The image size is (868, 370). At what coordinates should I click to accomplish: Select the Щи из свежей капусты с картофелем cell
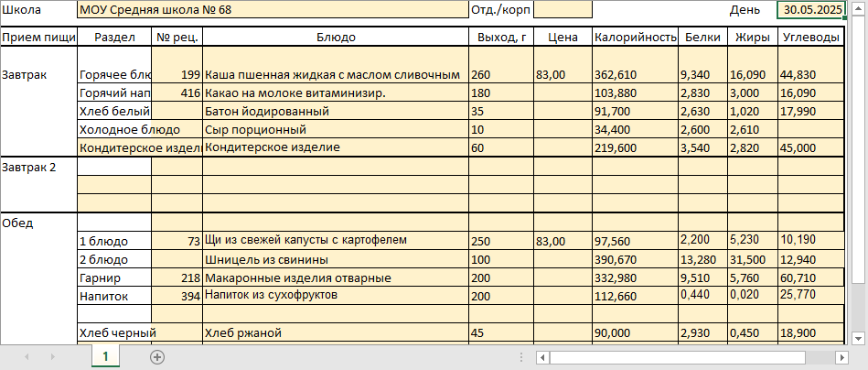tap(336, 241)
